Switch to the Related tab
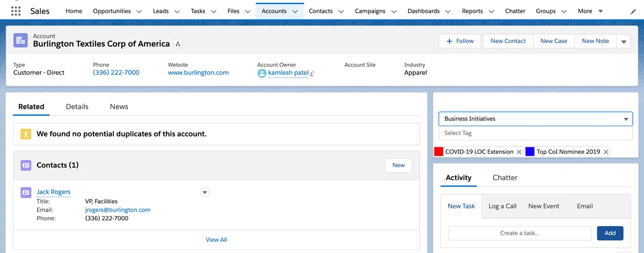 31,107
